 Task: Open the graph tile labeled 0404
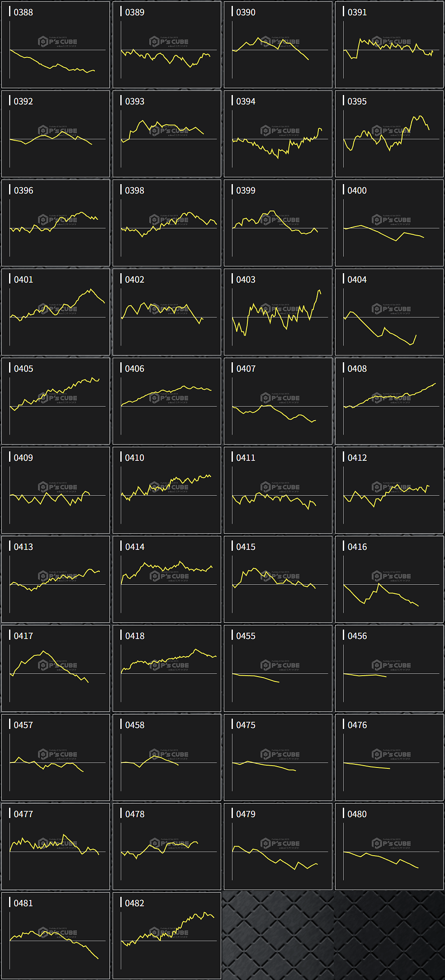(x=389, y=312)
